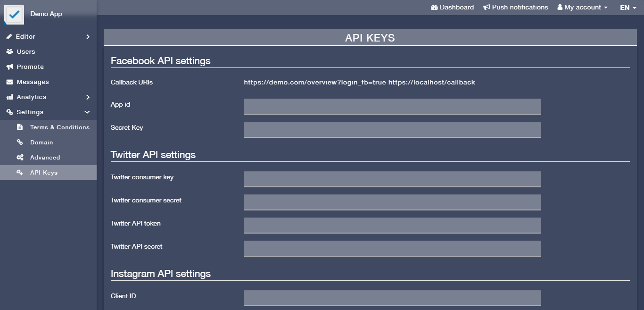Click the Domain link icon
This screenshot has height=310, width=644.
click(x=20, y=142)
